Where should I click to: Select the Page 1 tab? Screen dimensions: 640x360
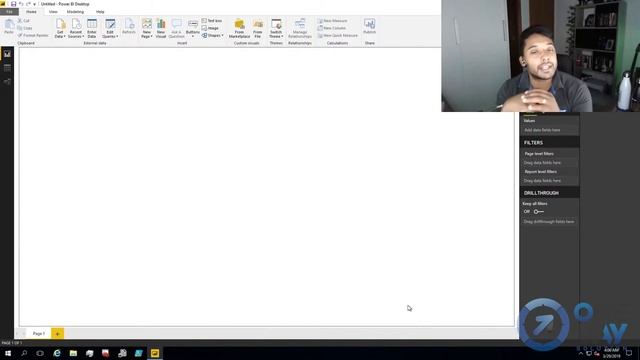(x=39, y=333)
